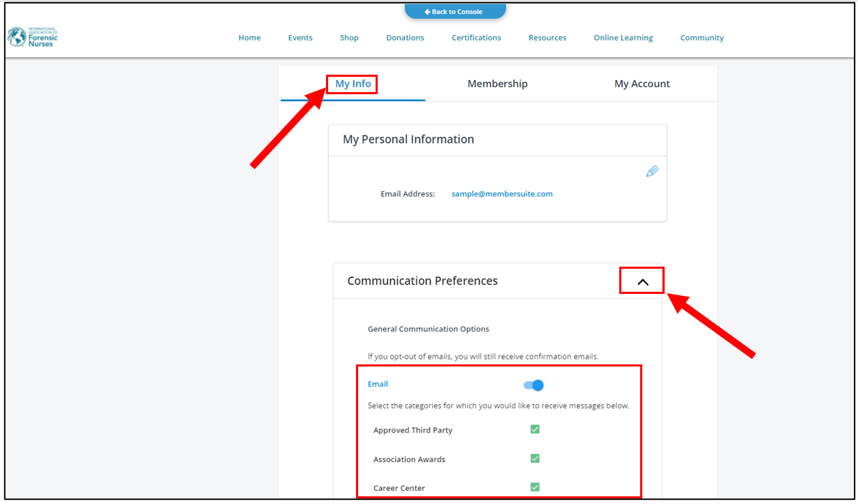
Task: Click the pencil edit icon
Action: click(x=652, y=172)
